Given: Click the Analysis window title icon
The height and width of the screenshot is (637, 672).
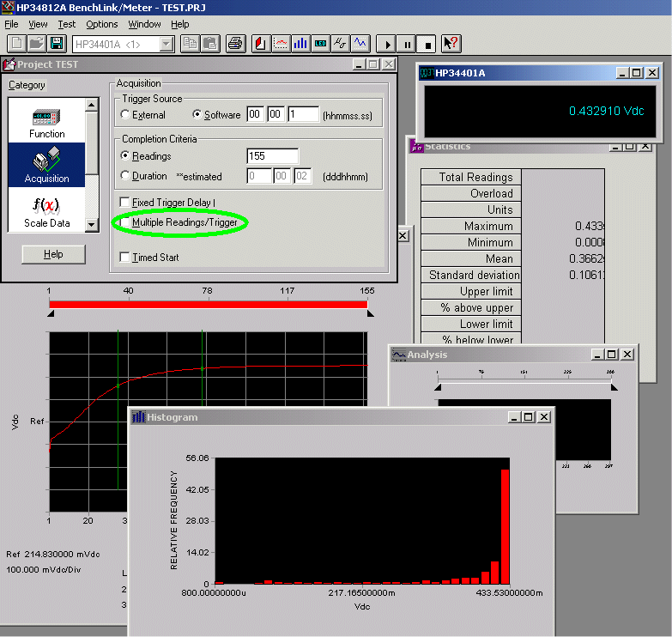Looking at the screenshot, I should [x=398, y=355].
